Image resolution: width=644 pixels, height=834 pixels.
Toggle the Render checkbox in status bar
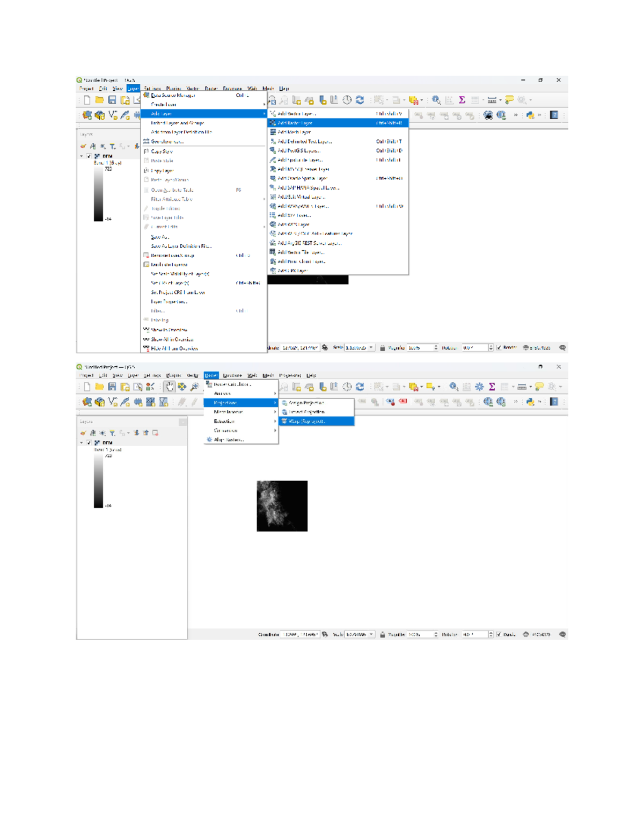499,635
